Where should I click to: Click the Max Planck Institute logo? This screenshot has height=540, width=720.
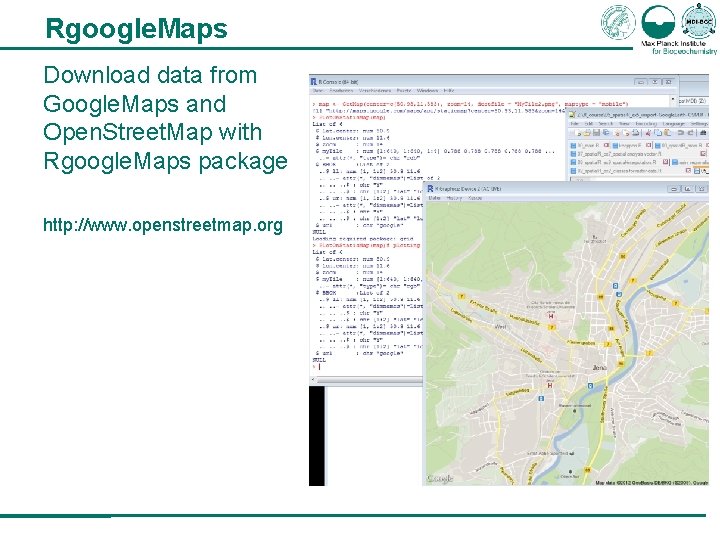pyautogui.click(x=658, y=21)
